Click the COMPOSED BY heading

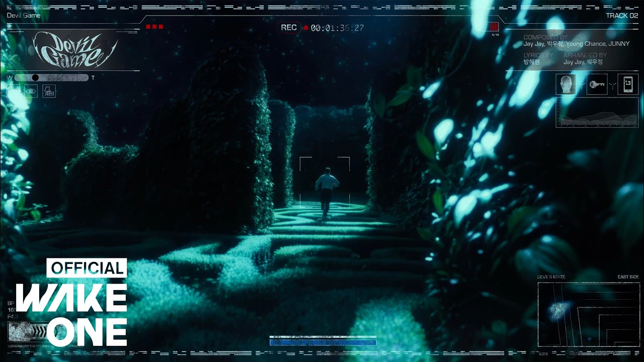click(x=545, y=38)
